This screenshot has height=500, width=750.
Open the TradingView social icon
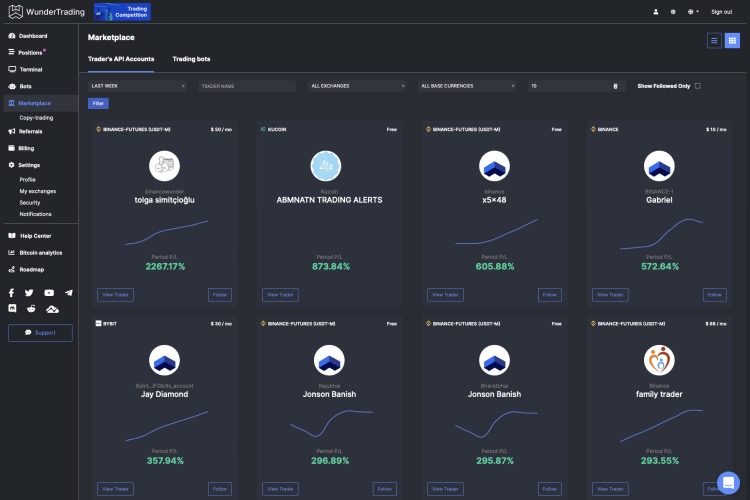click(x=52, y=309)
